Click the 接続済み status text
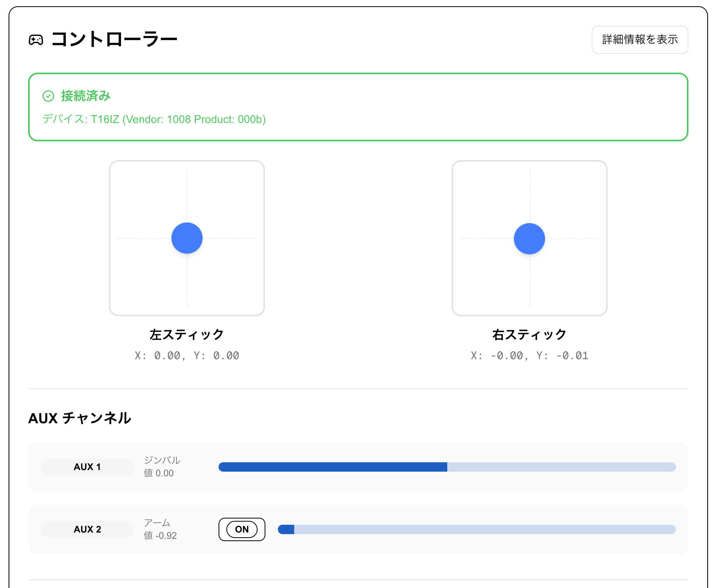This screenshot has height=588, width=715. click(86, 96)
